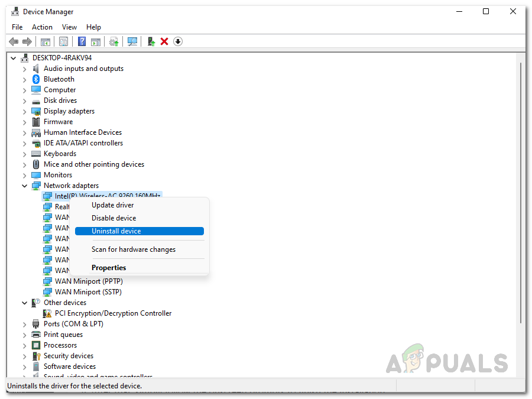Expand the IDE ATA/ATAPI controllers node
This screenshot has height=399, width=532.
coord(24,144)
